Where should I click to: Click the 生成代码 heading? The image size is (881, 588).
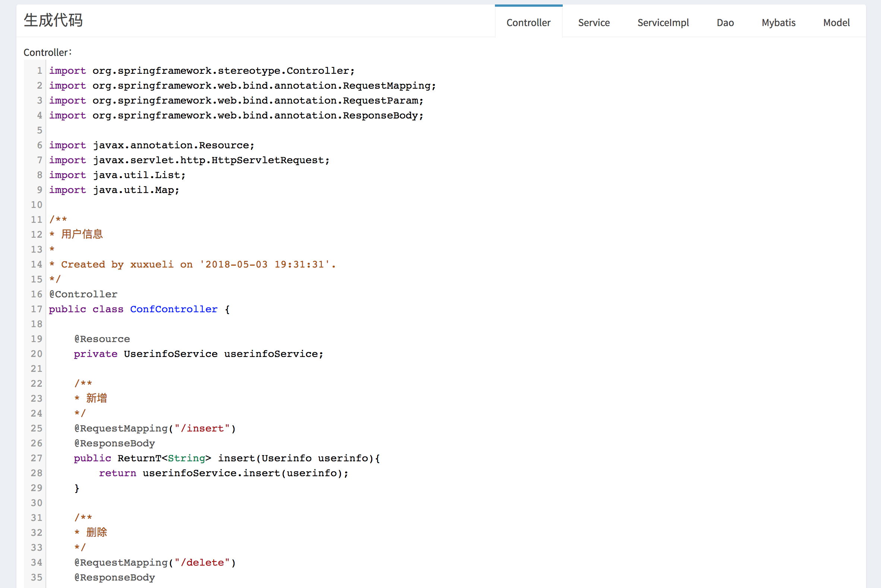click(x=53, y=20)
